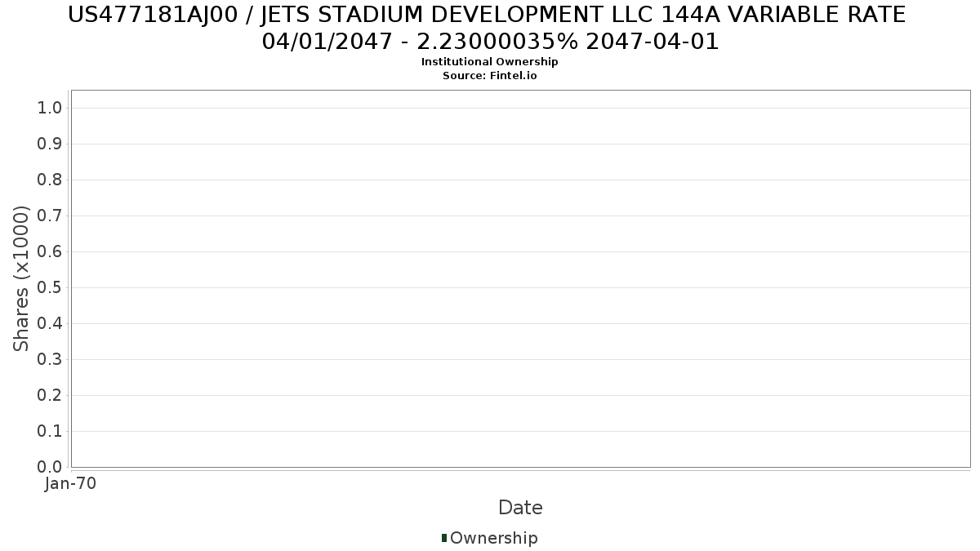The height and width of the screenshot is (551, 980).
Task: Click the 0.8 y-axis tick label
Action: click(50, 180)
